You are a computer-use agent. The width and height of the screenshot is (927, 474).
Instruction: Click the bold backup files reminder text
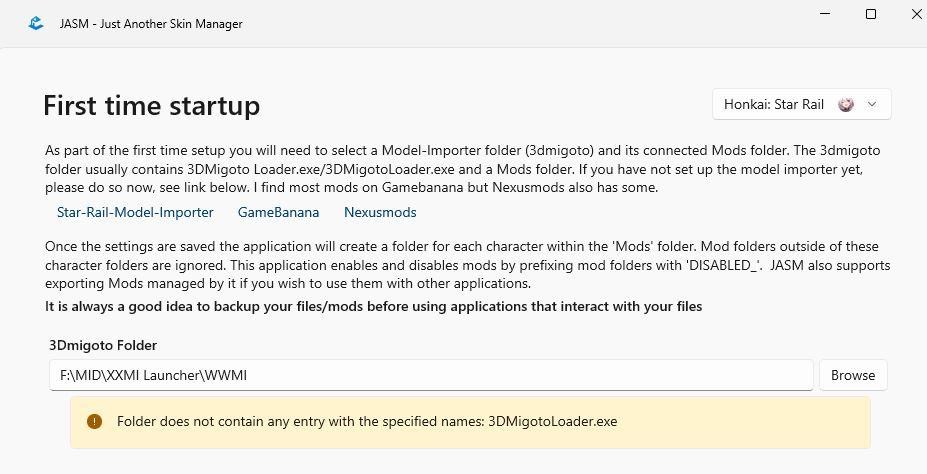pos(373,306)
